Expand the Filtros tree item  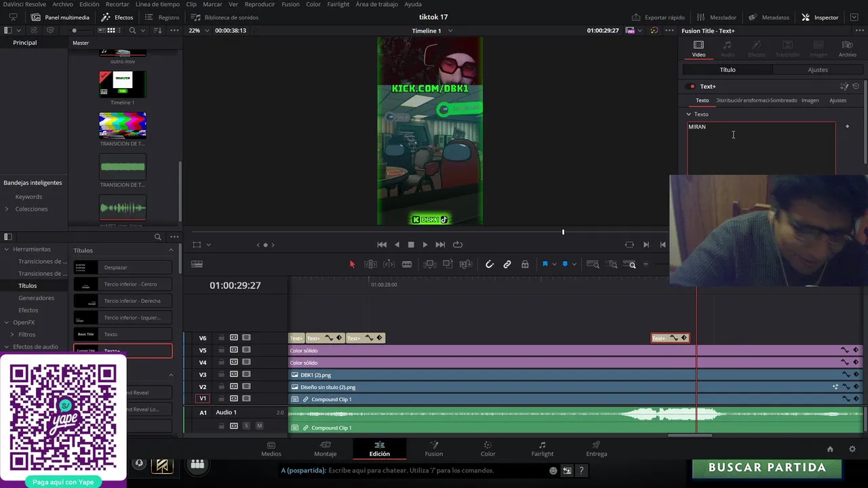point(12,334)
